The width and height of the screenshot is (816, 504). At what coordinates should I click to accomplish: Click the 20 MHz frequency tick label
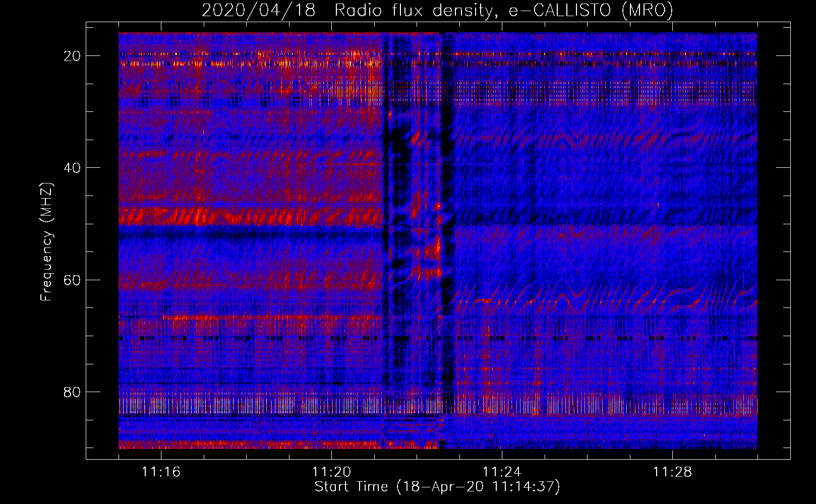pyautogui.click(x=73, y=56)
